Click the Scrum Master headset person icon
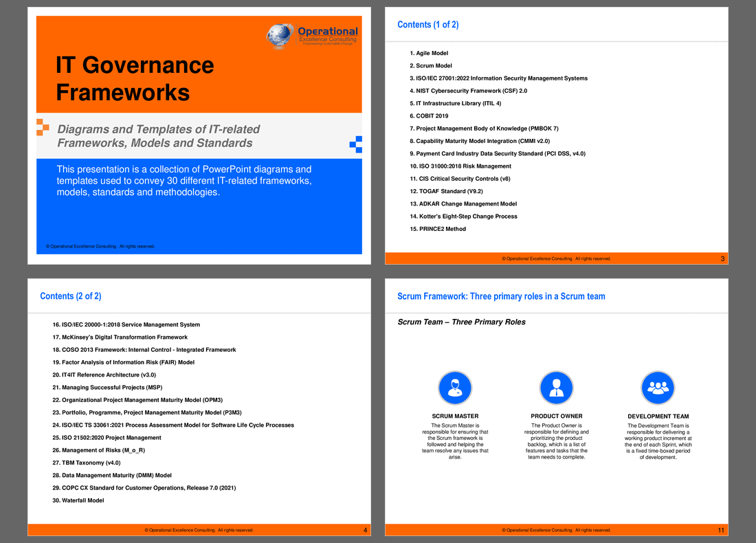 (x=455, y=388)
